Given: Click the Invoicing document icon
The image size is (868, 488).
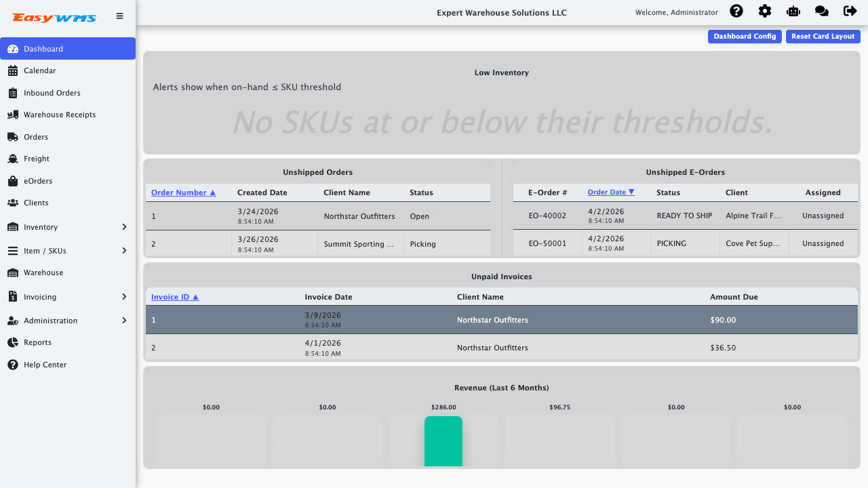Looking at the screenshot, I should pos(13,297).
